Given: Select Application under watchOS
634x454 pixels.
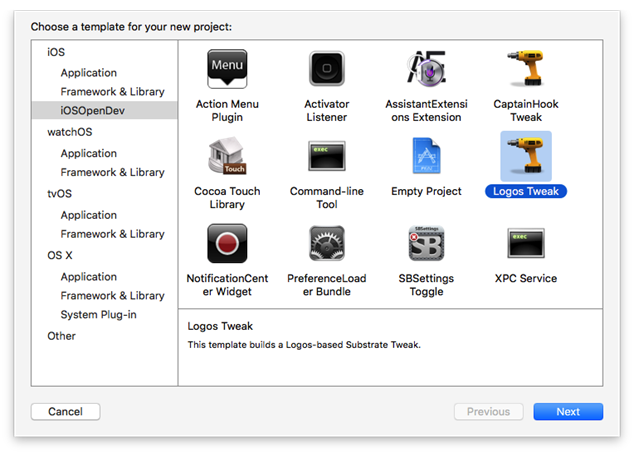Looking at the screenshot, I should [x=89, y=154].
